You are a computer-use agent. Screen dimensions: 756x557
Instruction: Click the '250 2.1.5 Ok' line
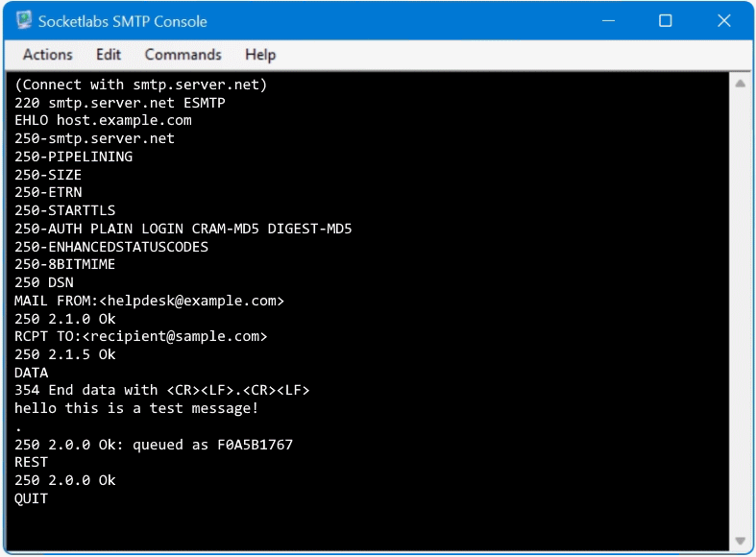click(65, 354)
